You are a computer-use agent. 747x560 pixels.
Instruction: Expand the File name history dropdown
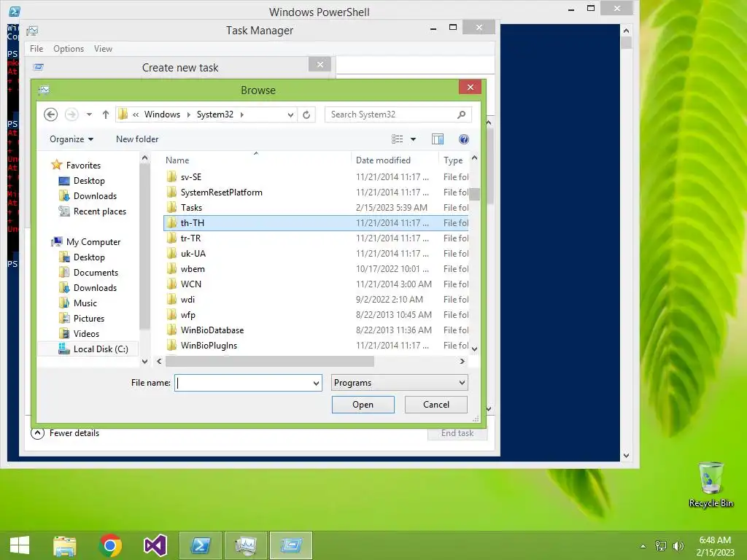(x=316, y=383)
